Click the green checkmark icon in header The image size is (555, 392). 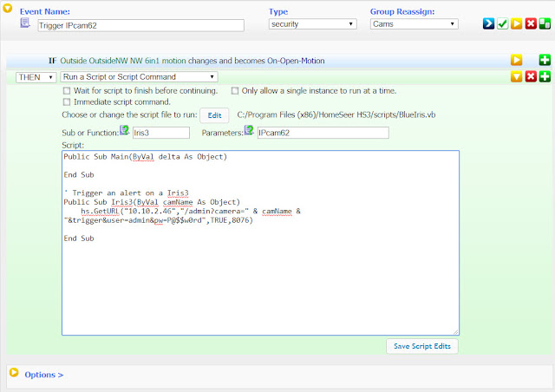coord(503,23)
